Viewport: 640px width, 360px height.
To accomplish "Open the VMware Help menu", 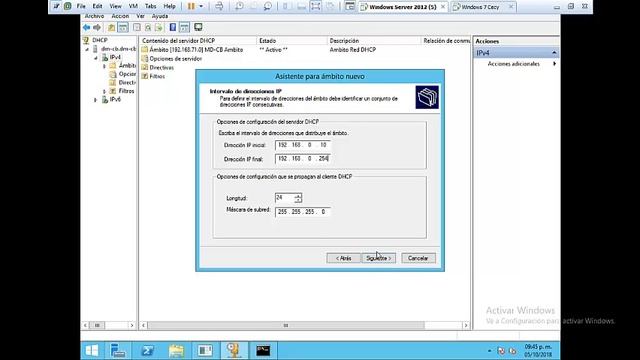I will (169, 6).
